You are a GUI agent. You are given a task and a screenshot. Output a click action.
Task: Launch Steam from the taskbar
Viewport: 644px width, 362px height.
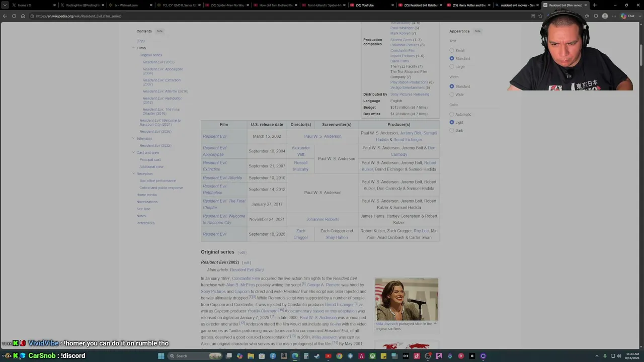click(317, 356)
